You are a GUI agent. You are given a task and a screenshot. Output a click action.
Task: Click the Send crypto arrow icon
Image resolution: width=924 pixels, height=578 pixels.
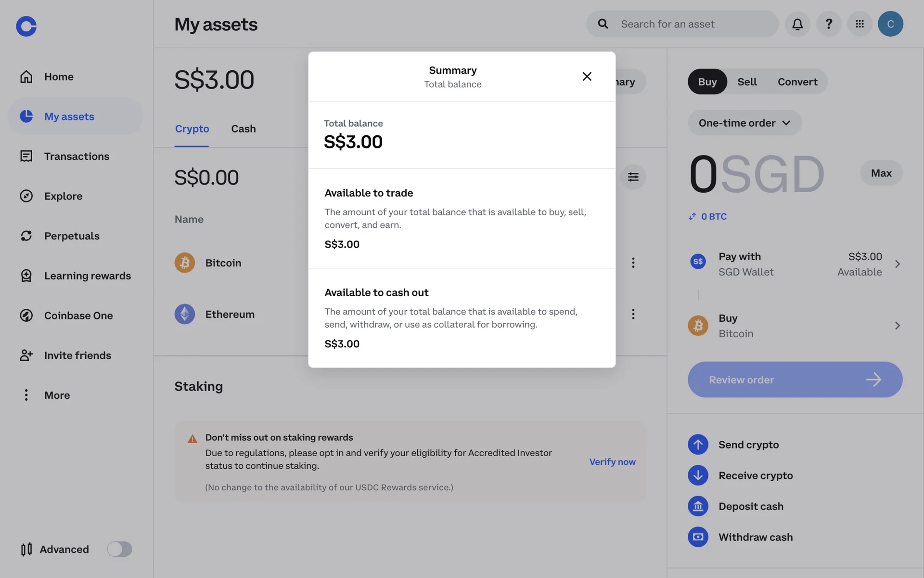(x=698, y=445)
